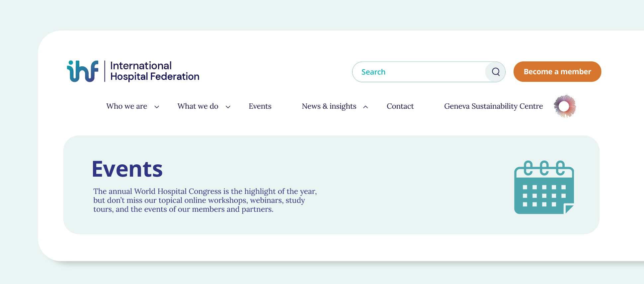Image resolution: width=644 pixels, height=284 pixels.
Task: Click the International Hospital Federation text logo
Action: tap(155, 71)
